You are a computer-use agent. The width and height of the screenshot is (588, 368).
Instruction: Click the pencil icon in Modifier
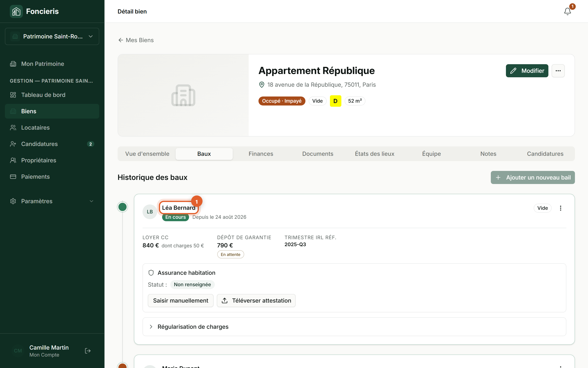click(513, 71)
